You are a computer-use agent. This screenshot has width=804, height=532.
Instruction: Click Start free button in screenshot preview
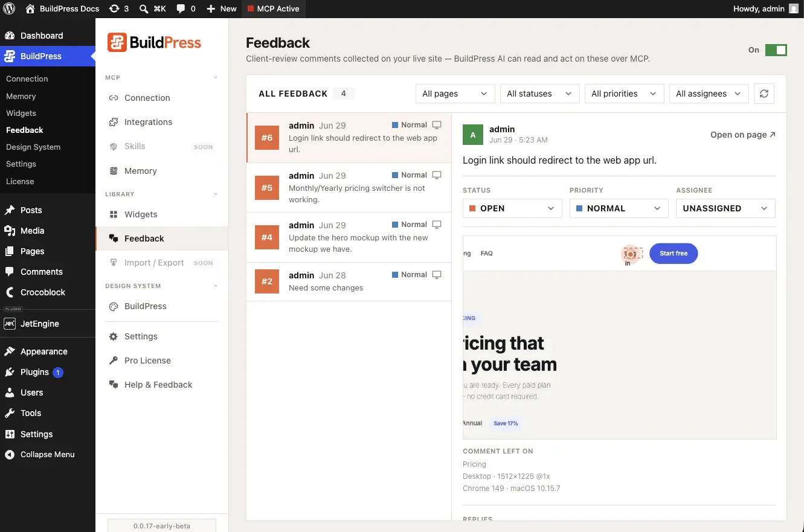(674, 254)
